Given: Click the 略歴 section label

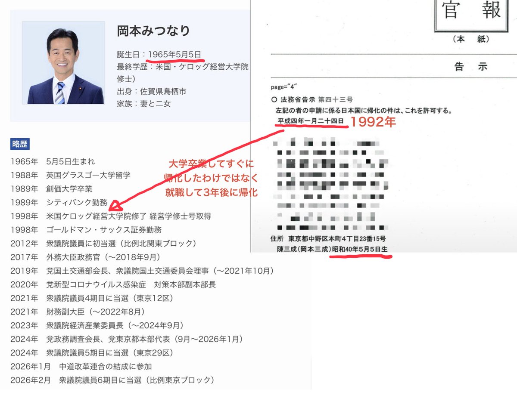Looking at the screenshot, I should point(20,145).
